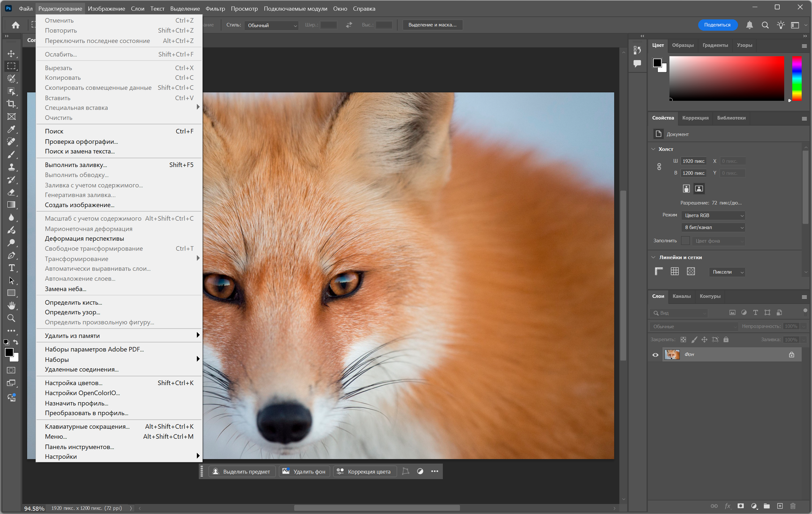812x514 pixels.
Task: Switch to the Каналы tab
Action: coord(681,296)
